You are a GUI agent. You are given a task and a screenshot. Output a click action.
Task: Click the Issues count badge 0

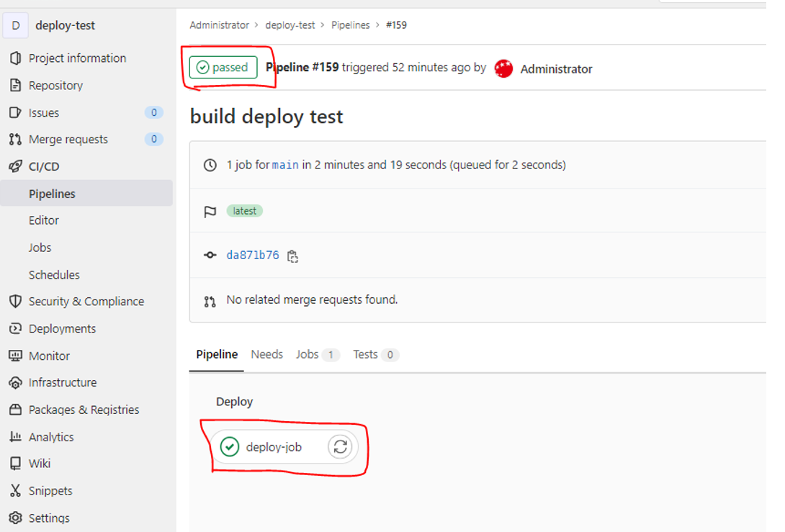153,112
